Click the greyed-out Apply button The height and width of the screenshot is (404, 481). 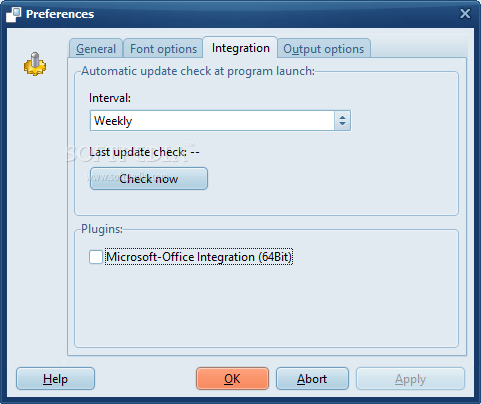click(x=410, y=379)
